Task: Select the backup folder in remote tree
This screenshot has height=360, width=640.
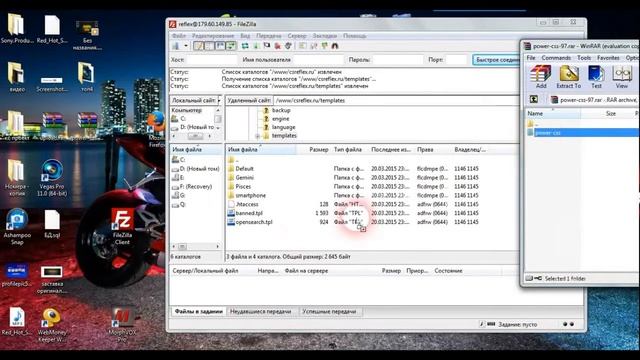Action: point(281,110)
